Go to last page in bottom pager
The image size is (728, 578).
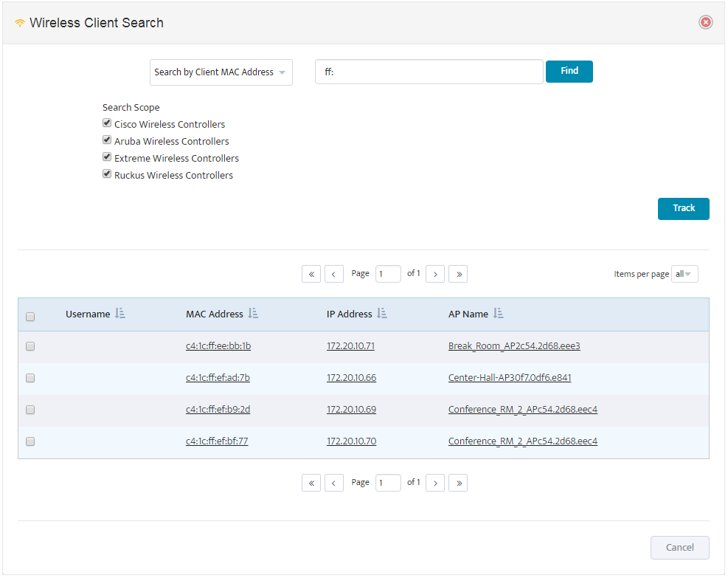coord(458,483)
